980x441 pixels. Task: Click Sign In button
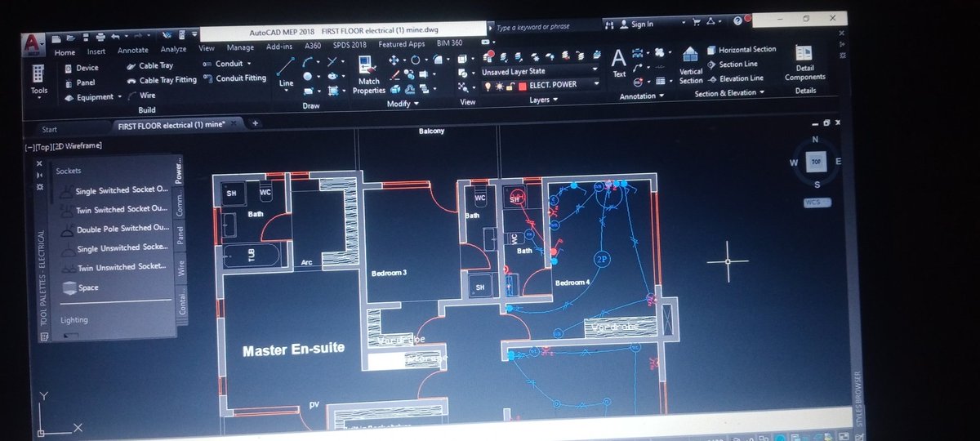click(637, 24)
